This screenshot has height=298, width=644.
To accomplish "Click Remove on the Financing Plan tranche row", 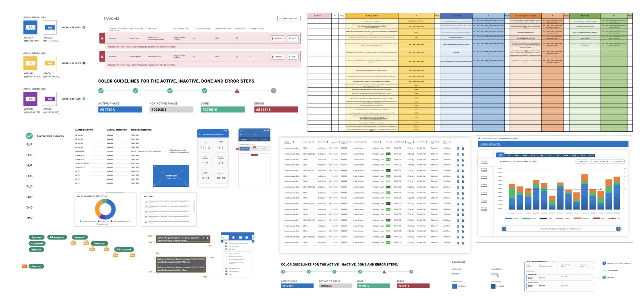I will 277,56.
